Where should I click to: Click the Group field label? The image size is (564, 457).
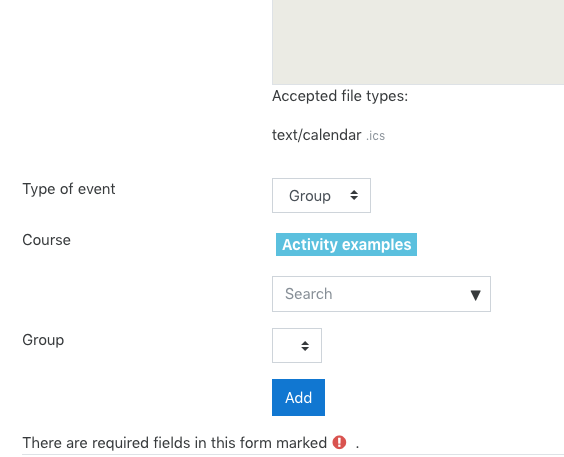point(43,340)
